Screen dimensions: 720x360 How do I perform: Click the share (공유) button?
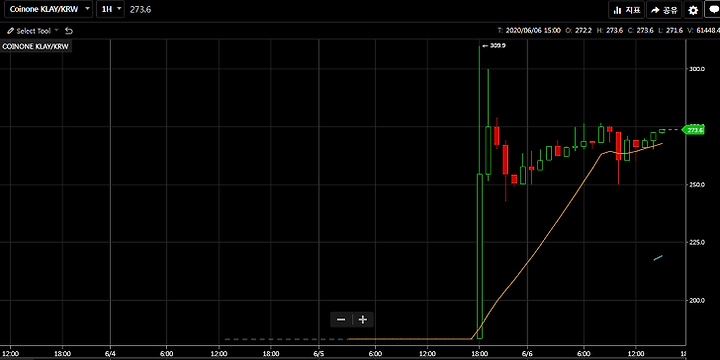[664, 10]
